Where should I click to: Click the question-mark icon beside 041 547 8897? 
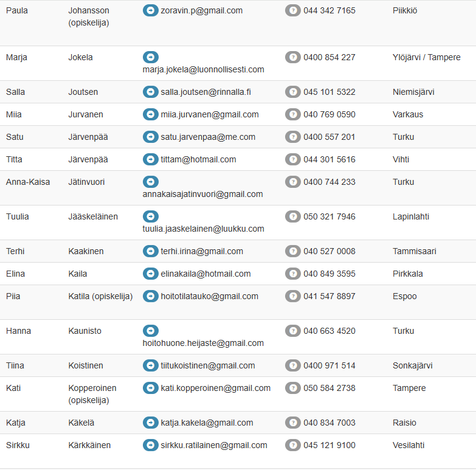(x=293, y=296)
